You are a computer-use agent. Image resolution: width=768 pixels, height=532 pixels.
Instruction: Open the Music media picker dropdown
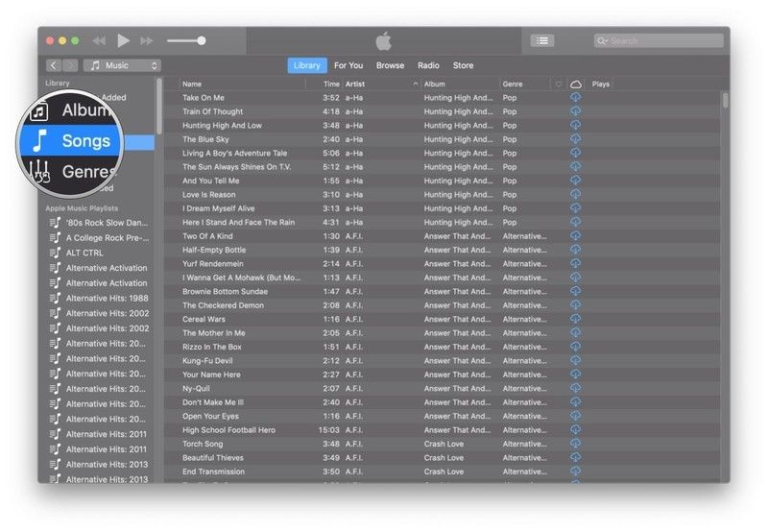coord(122,65)
